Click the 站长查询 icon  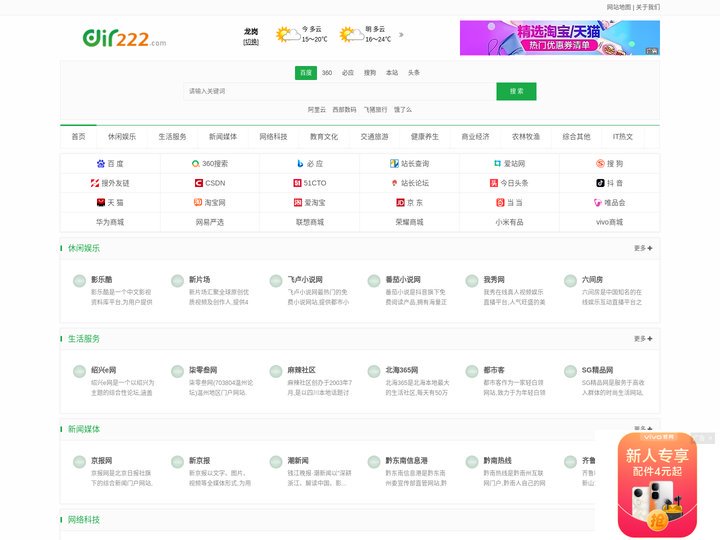click(394, 163)
